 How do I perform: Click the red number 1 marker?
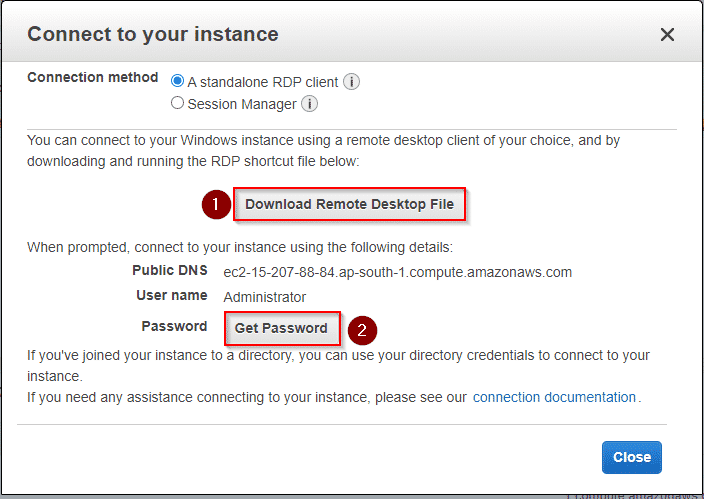click(216, 204)
